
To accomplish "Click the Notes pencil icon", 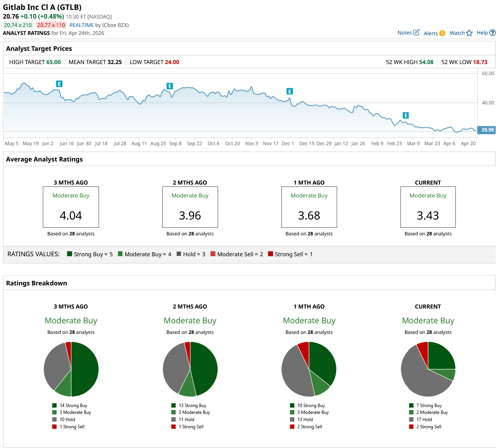I will click(416, 32).
